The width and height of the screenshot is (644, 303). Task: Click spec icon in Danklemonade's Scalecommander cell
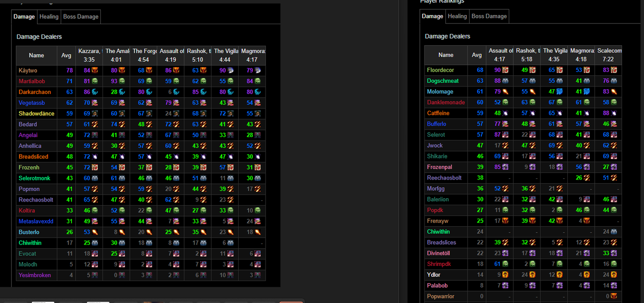pos(614,103)
